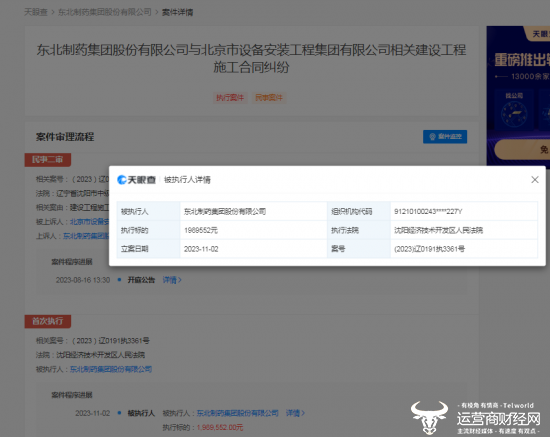Click the 执行标的 amount 1,989,552.00元

tap(220, 428)
